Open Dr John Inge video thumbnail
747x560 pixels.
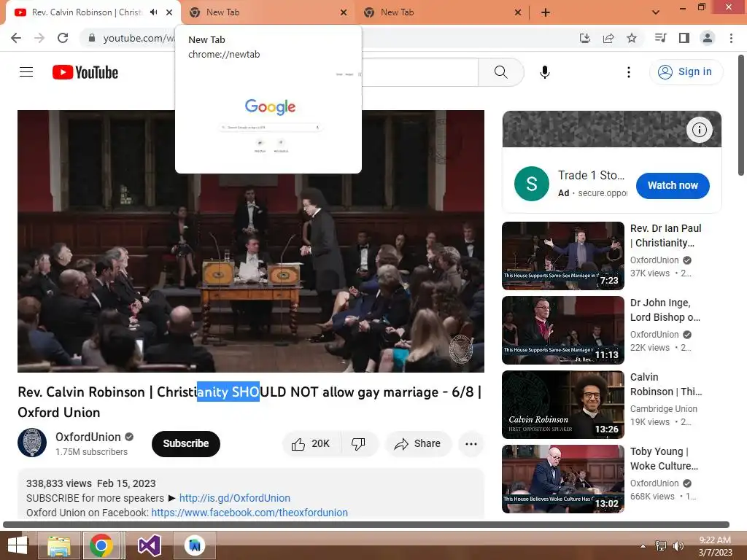coord(562,330)
